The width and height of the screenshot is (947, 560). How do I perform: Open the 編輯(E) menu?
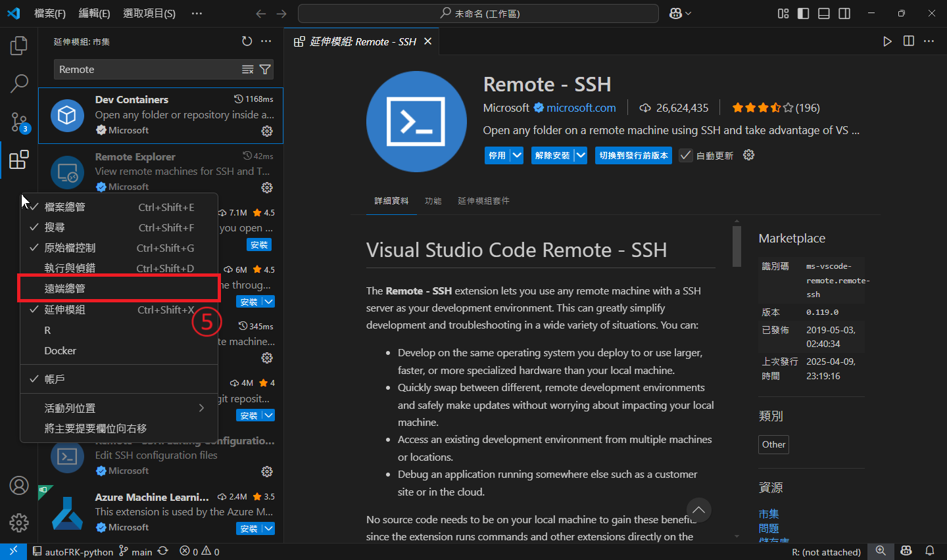click(95, 14)
